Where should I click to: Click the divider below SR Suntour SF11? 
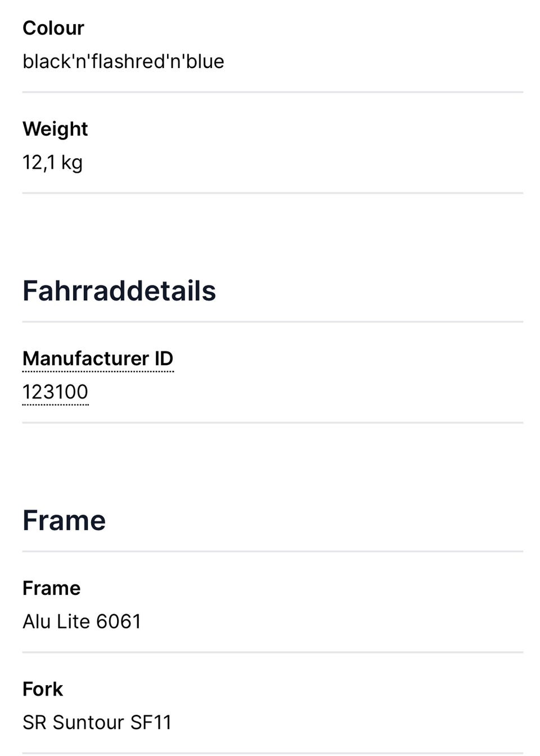(273, 753)
